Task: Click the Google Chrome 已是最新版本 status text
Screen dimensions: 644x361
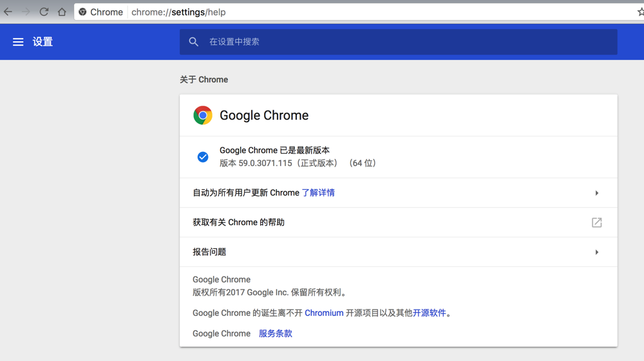Action: (274, 150)
